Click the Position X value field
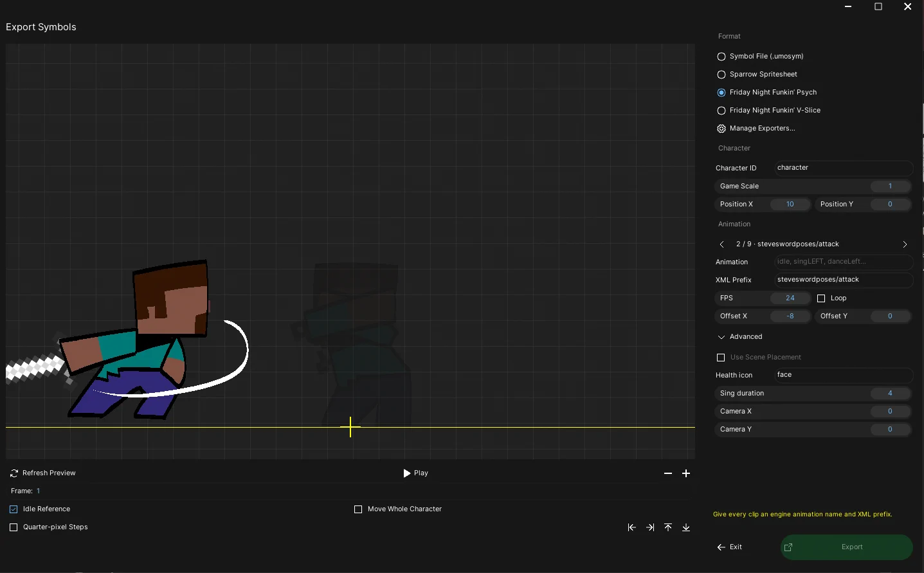This screenshot has width=924, height=573. click(x=790, y=205)
